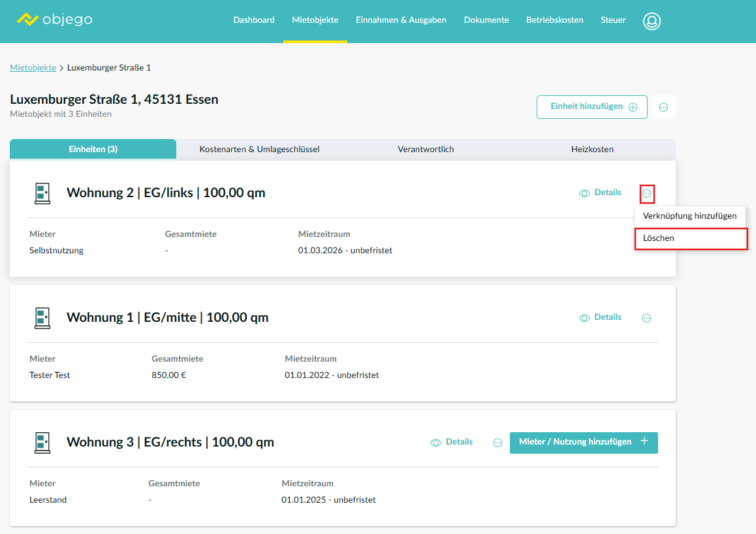This screenshot has width=756, height=534.
Task: Go to Einnahmen & Ausgaben in navigation
Action: click(401, 20)
